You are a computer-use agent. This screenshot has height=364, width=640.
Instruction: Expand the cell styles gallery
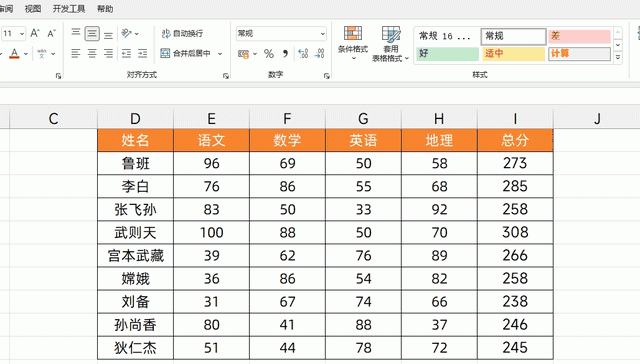pyautogui.click(x=618, y=58)
